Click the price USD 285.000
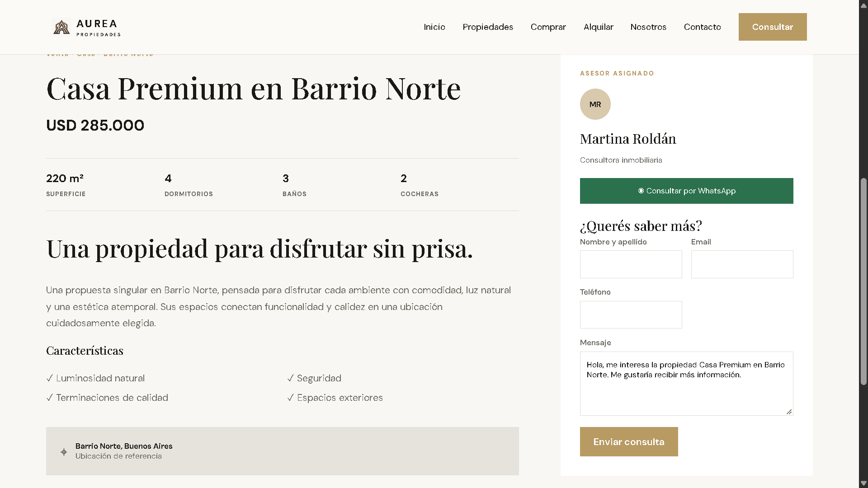Viewport: 868px width, 488px height. 95,125
